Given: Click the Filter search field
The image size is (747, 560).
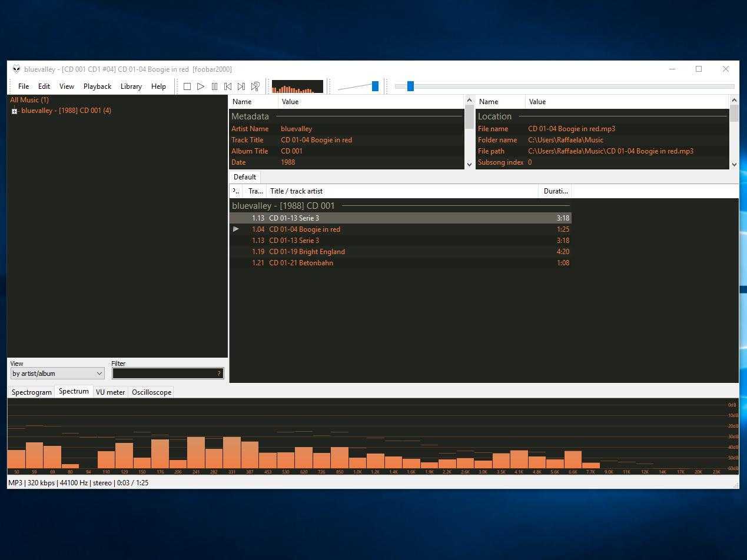Looking at the screenshot, I should [165, 374].
